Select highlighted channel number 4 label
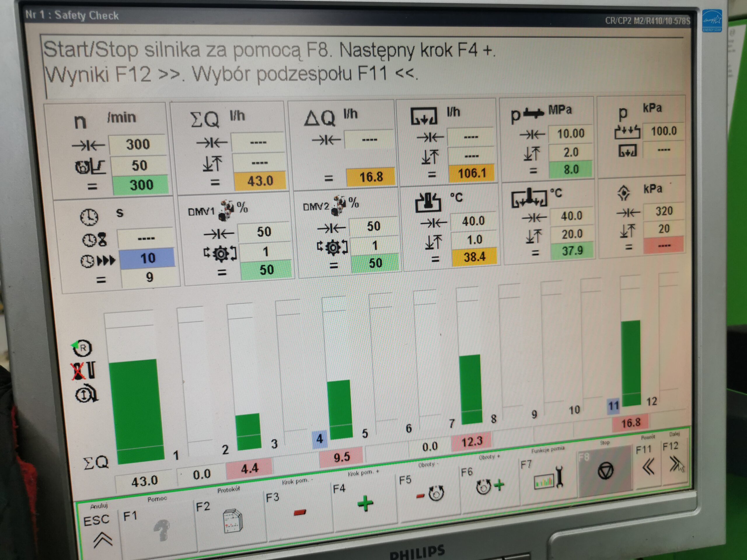 320,439
